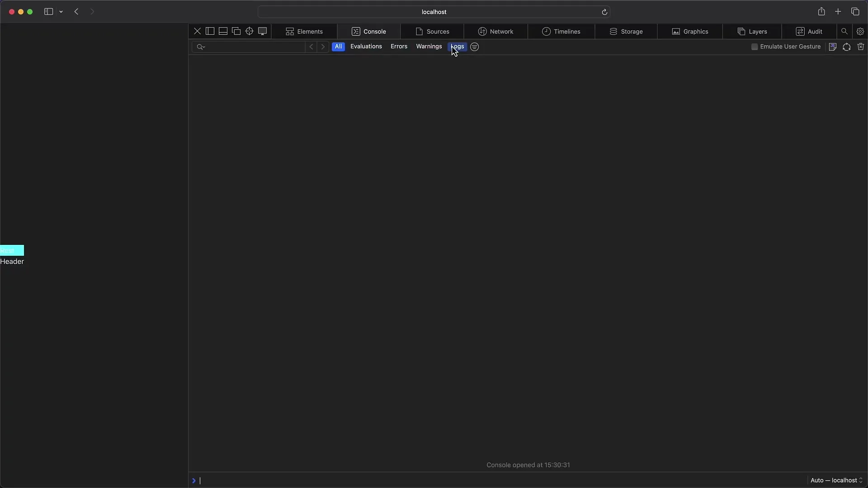The image size is (868, 488).
Task: Open the Storage tab
Action: 626,31
